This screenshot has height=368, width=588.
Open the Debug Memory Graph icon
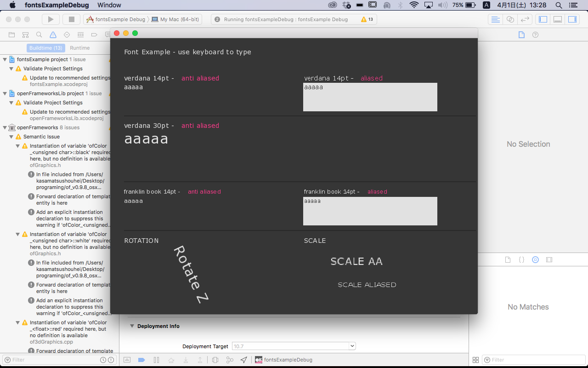click(x=230, y=360)
